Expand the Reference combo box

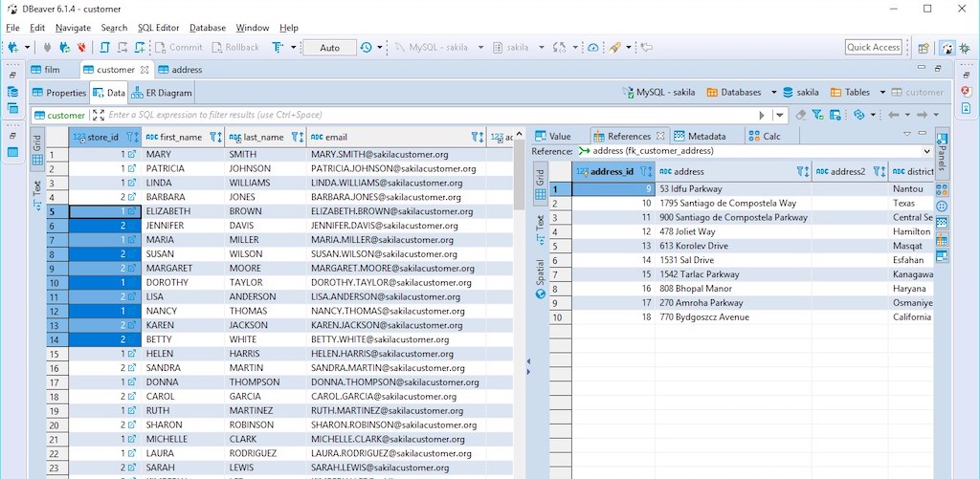click(925, 151)
